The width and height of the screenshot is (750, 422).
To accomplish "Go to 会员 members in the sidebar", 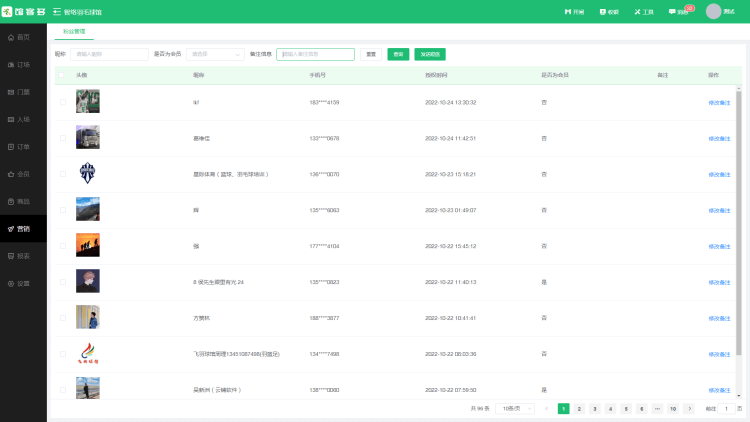I will click(x=22, y=174).
